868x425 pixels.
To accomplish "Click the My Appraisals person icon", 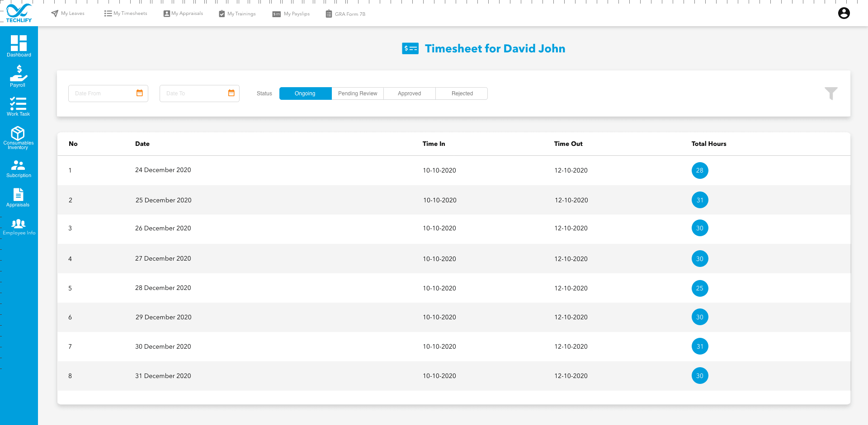I will pyautogui.click(x=166, y=14).
